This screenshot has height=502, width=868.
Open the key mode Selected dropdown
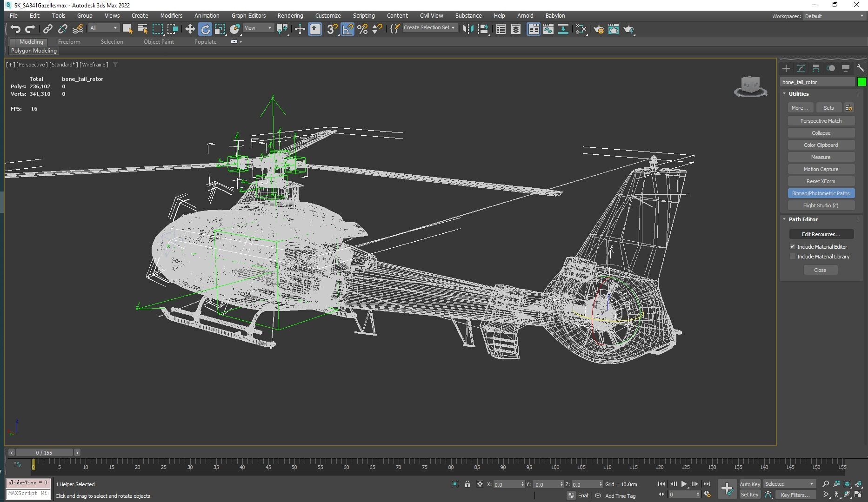click(x=789, y=484)
